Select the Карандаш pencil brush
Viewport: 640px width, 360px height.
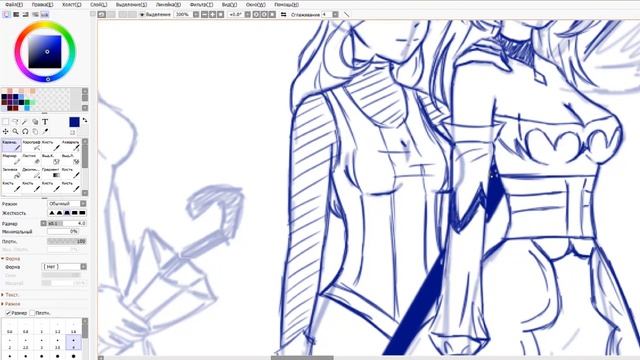click(11, 146)
